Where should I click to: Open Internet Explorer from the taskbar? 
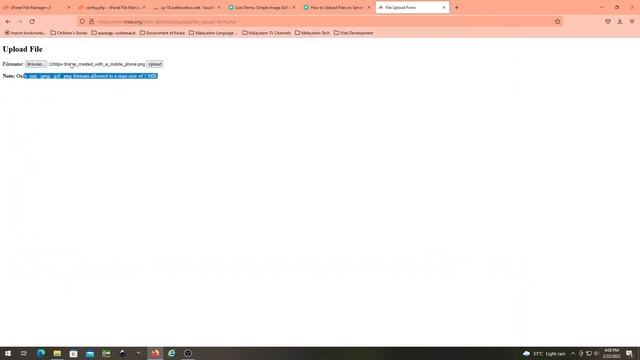[171, 353]
